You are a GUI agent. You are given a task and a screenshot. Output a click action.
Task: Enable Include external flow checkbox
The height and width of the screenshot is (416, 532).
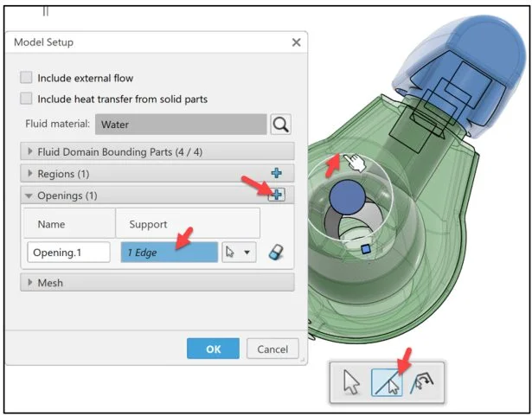[x=27, y=78]
